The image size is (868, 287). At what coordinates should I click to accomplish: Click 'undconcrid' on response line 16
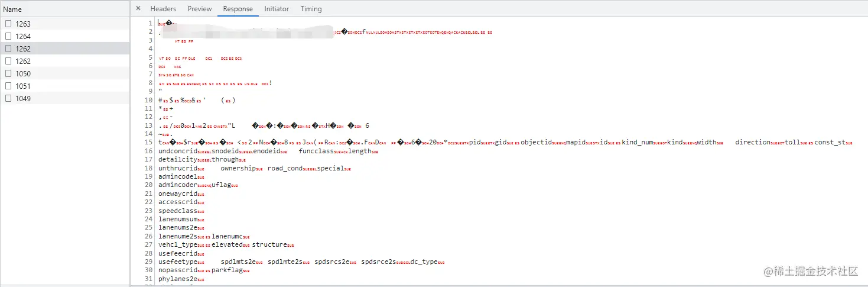tap(178, 151)
